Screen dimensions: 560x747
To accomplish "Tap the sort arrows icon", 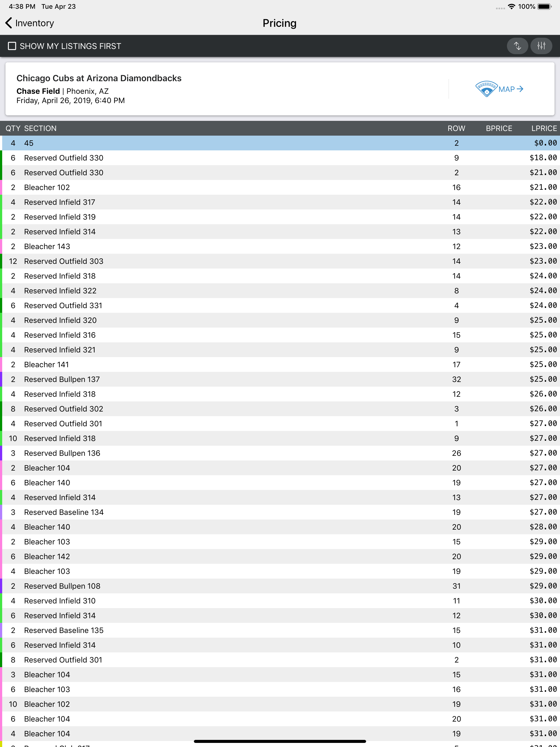I will [517, 46].
